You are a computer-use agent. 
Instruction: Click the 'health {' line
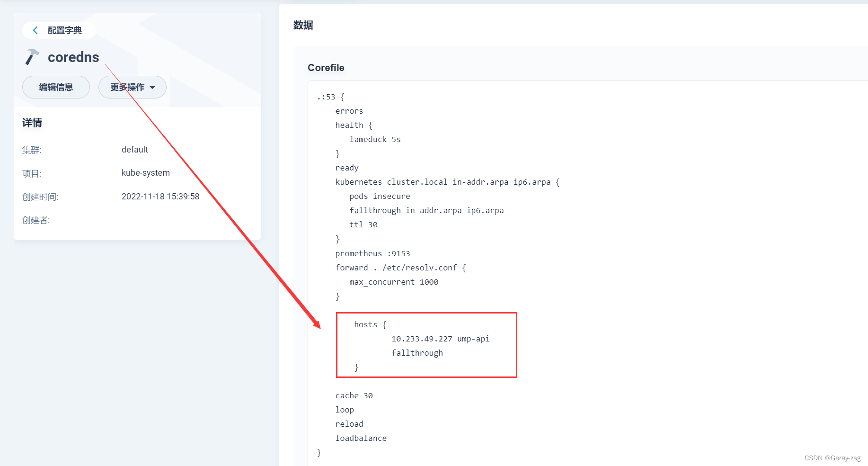click(x=354, y=125)
